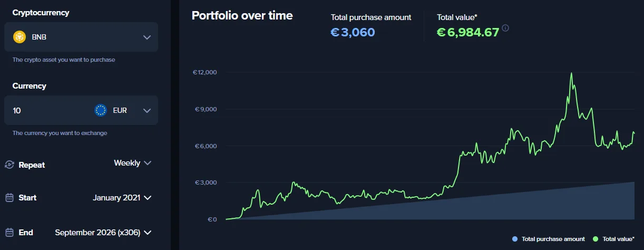Image resolution: width=644 pixels, height=250 pixels.
Task: Toggle the Total purchase amount legend dot
Action: (x=515, y=239)
